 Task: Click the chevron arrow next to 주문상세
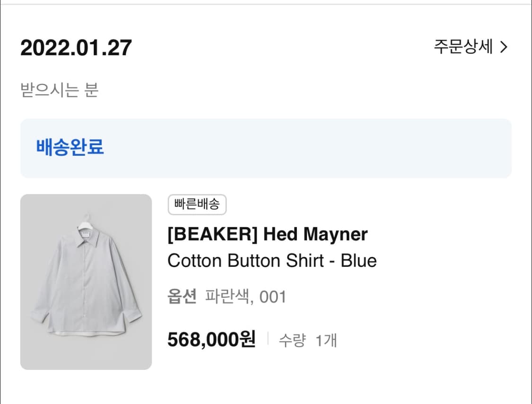click(505, 47)
